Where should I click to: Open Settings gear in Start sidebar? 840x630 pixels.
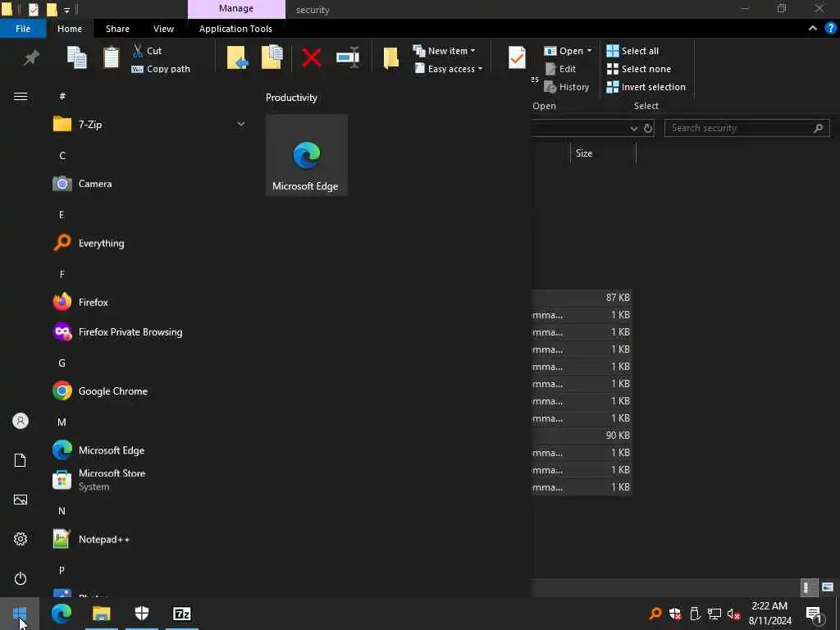point(21,539)
